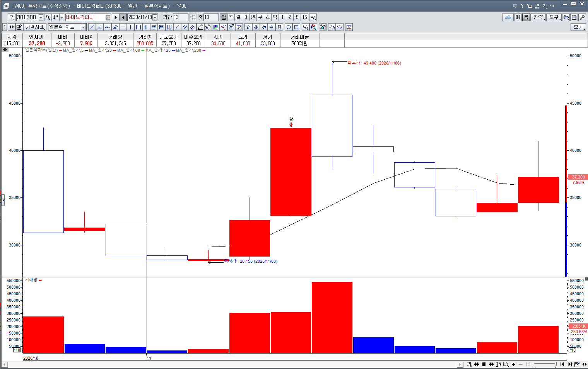Expand the 보기 view menu

pos(578,27)
